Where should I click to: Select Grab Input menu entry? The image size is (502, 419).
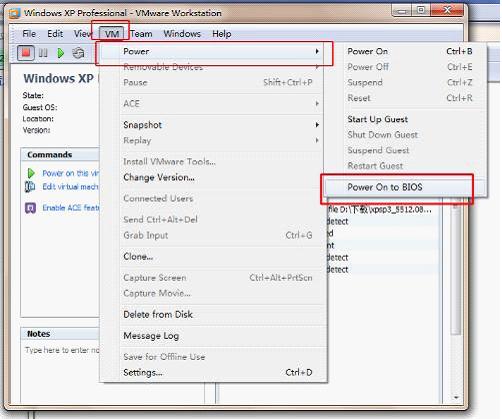click(212, 235)
